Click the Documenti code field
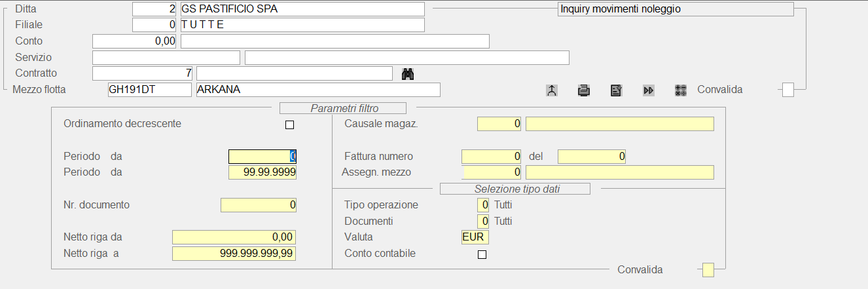868x289 pixels. [x=483, y=222]
